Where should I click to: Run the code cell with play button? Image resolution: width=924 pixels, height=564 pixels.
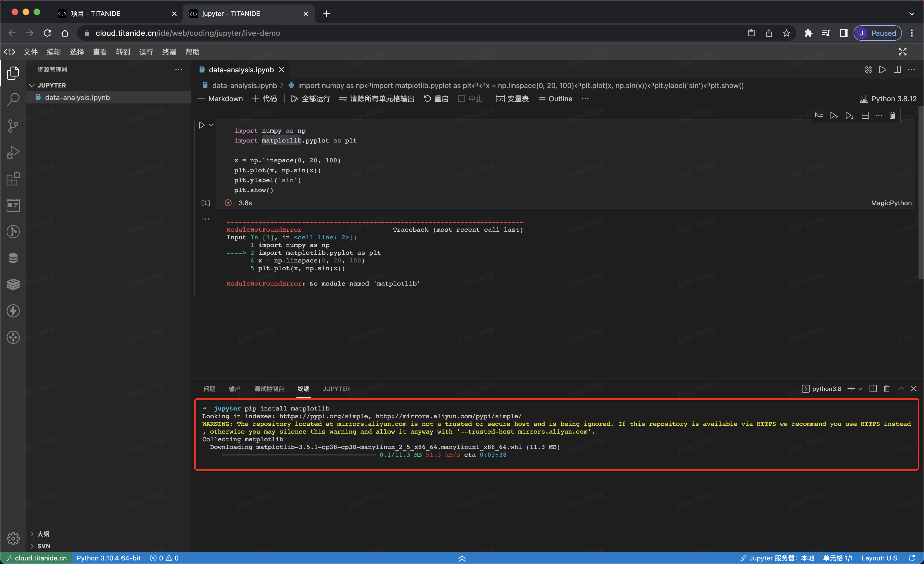[x=202, y=125]
